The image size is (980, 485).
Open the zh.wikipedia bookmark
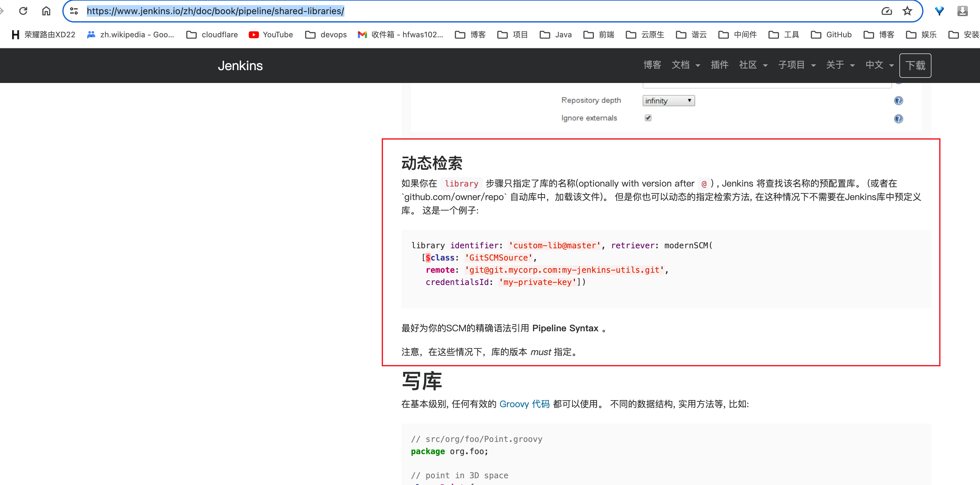[x=130, y=35]
